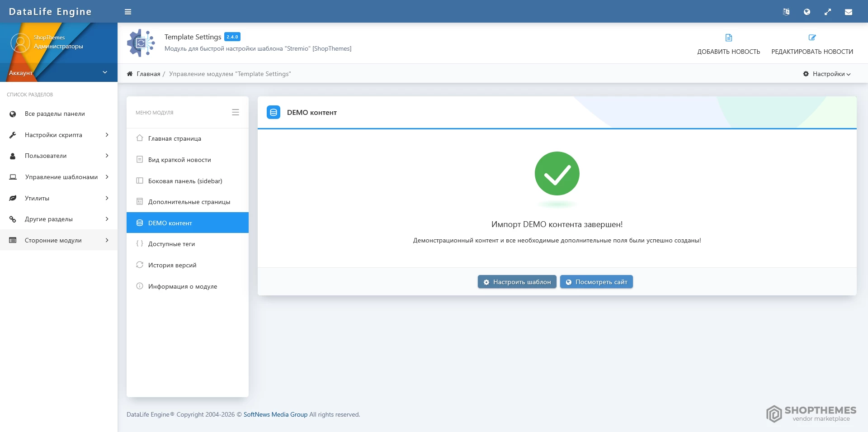Click the view site button

pyautogui.click(x=596, y=282)
